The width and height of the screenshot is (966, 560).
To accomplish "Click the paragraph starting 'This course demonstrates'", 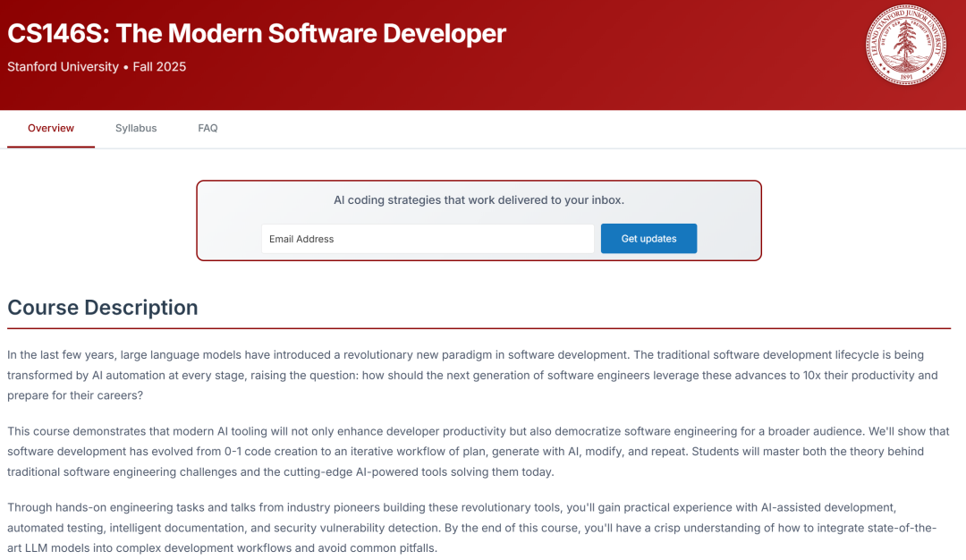I will pyautogui.click(x=478, y=452).
